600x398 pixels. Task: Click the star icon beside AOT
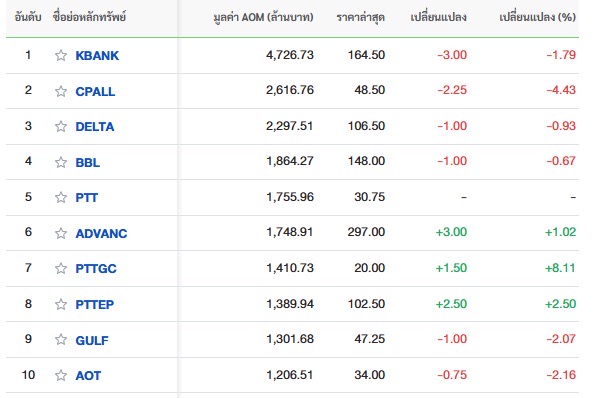[x=61, y=375]
